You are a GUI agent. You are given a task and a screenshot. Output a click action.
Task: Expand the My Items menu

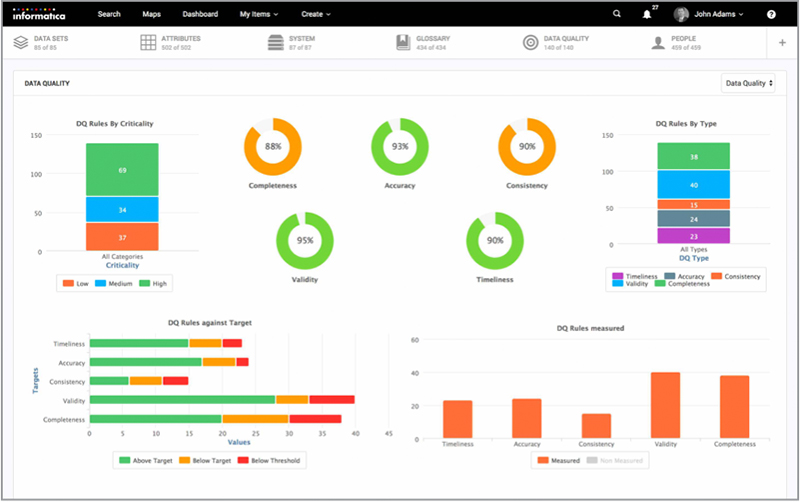[x=259, y=14]
